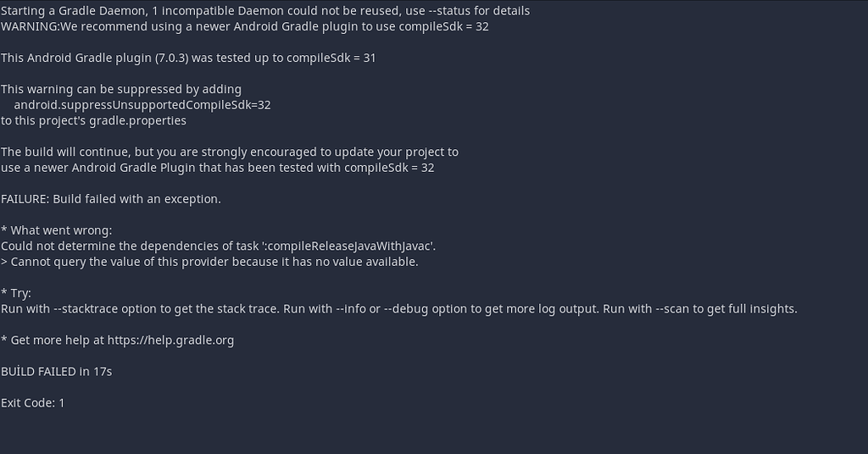This screenshot has width=868, height=454.
Task: Click the 'WARNING:' text in second line
Action: pyautogui.click(x=31, y=26)
